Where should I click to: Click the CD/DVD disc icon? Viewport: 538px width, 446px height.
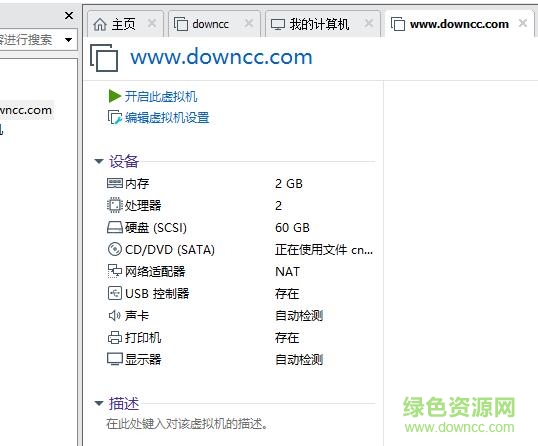(115, 249)
